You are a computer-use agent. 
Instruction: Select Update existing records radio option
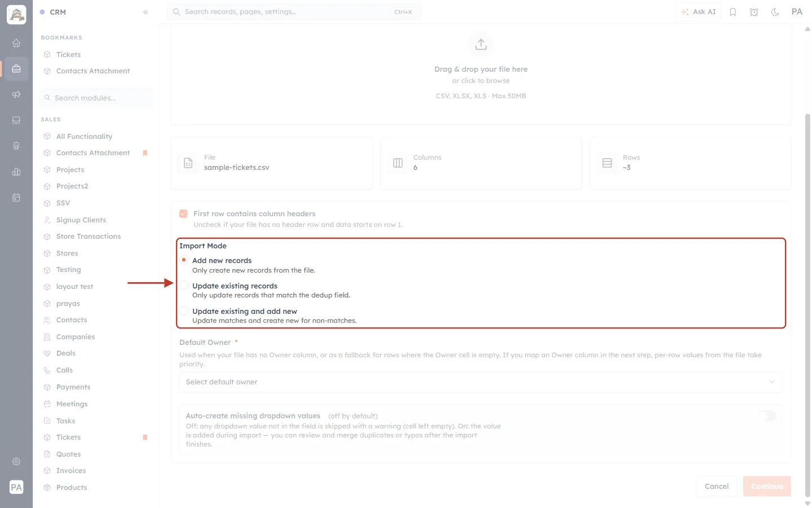184,286
